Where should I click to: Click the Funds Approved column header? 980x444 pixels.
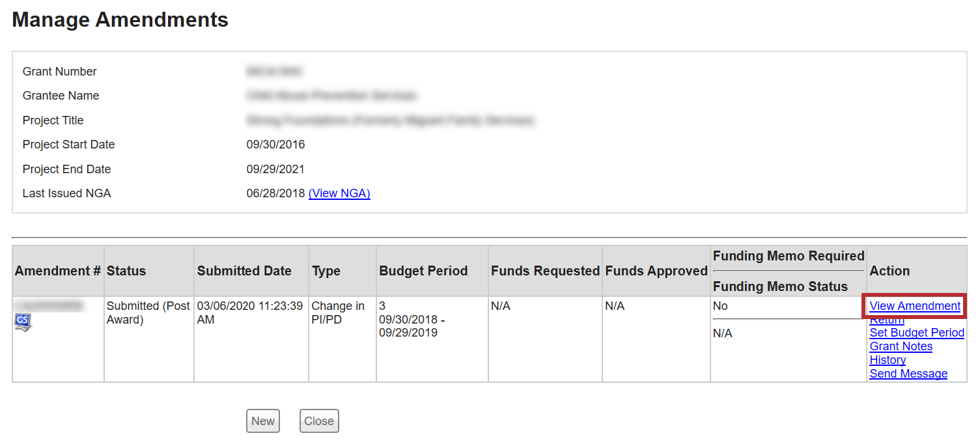click(x=656, y=271)
